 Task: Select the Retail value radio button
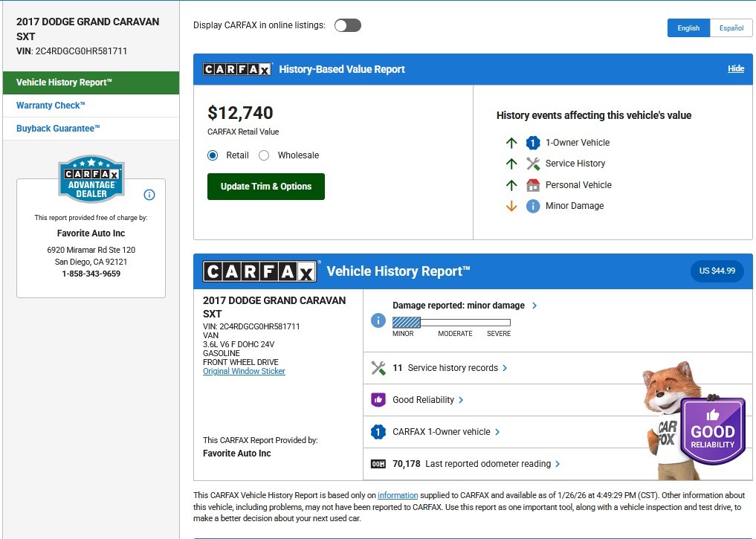(213, 155)
